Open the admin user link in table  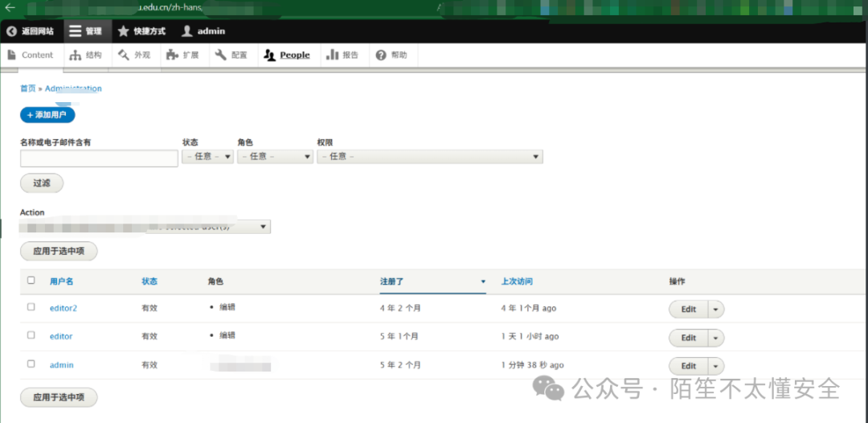tap(61, 365)
